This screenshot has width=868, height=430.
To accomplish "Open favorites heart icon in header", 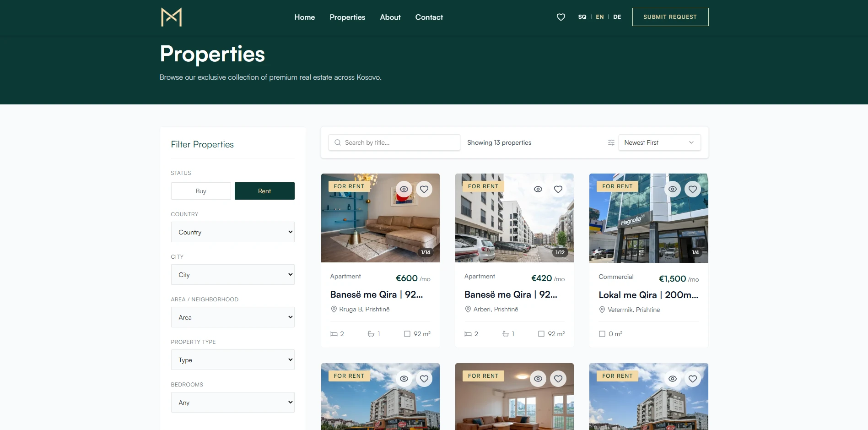I will tap(561, 17).
